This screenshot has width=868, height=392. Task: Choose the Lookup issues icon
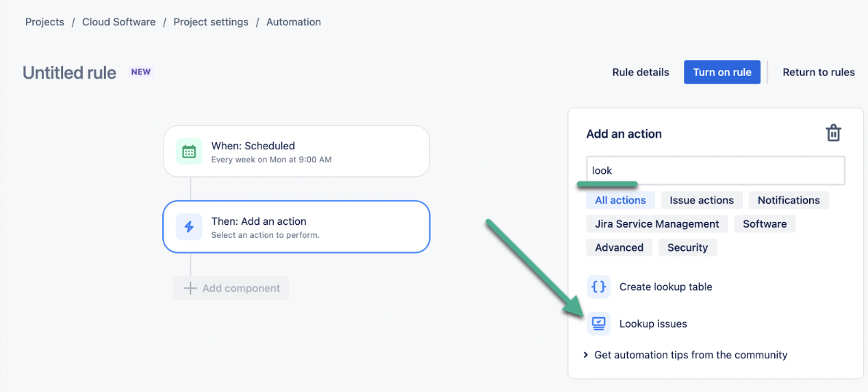point(598,323)
